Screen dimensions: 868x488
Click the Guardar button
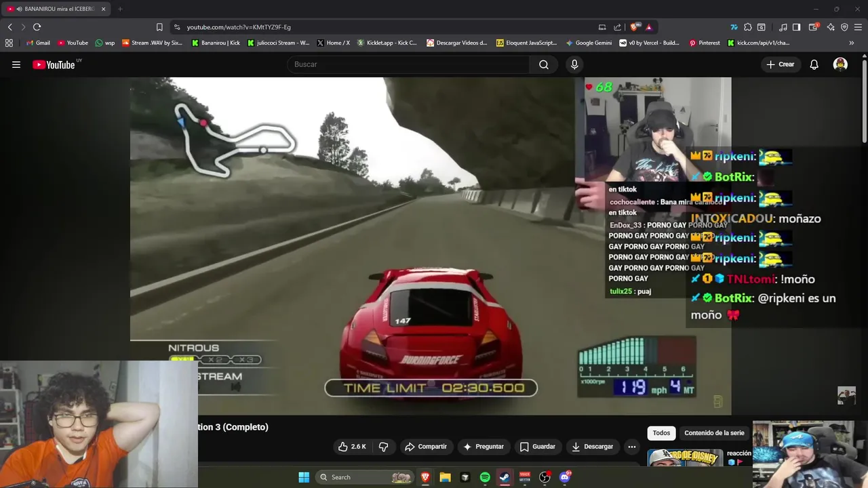pos(537,447)
